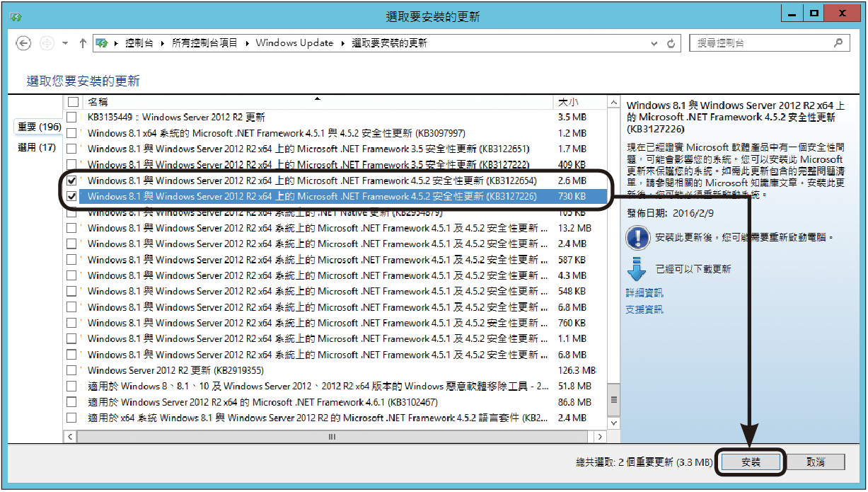Click the blue restart-notice info icon
Screen dimensions: 868x492
pyautogui.click(x=638, y=238)
